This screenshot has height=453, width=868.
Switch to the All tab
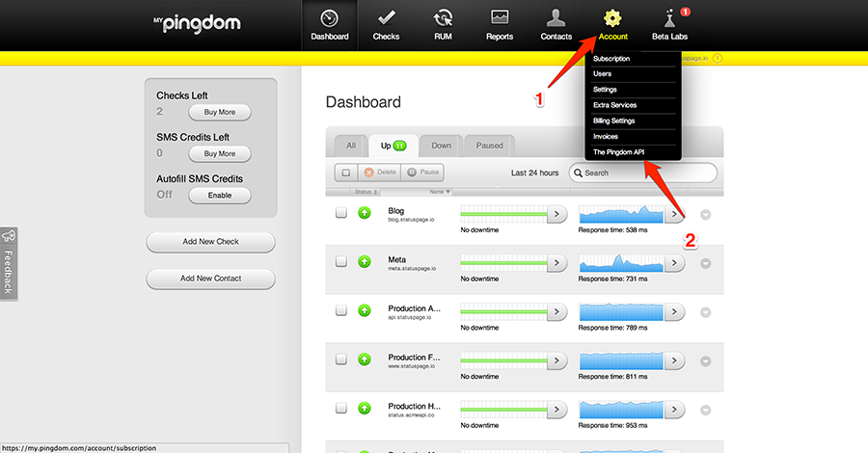351,147
